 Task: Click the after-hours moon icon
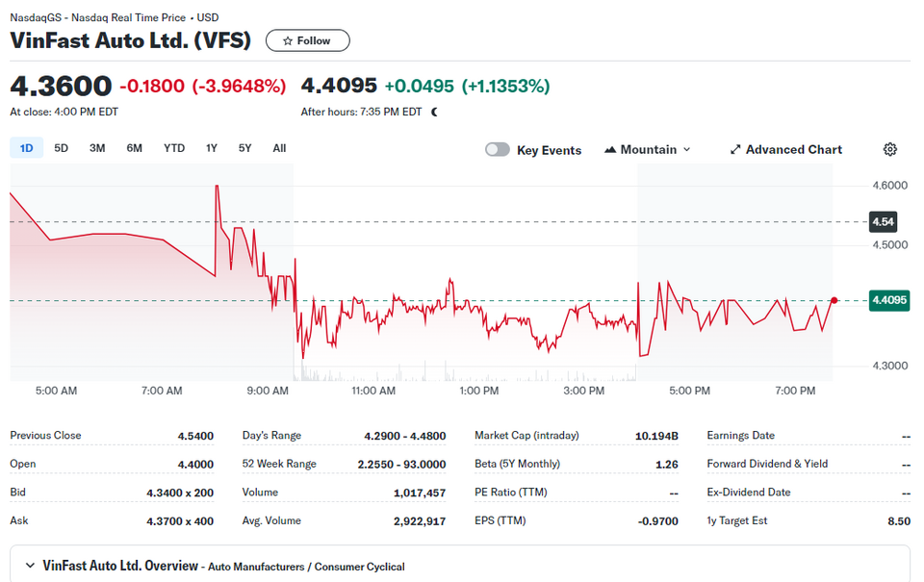[434, 112]
